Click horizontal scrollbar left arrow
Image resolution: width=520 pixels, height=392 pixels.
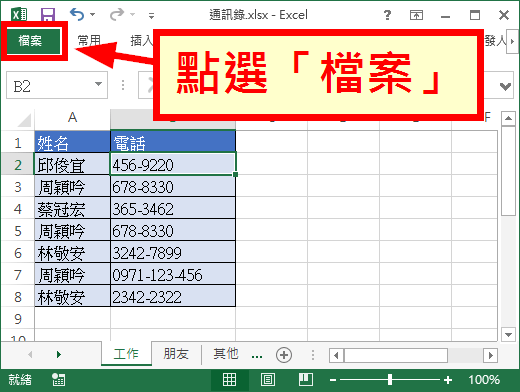coord(336,355)
